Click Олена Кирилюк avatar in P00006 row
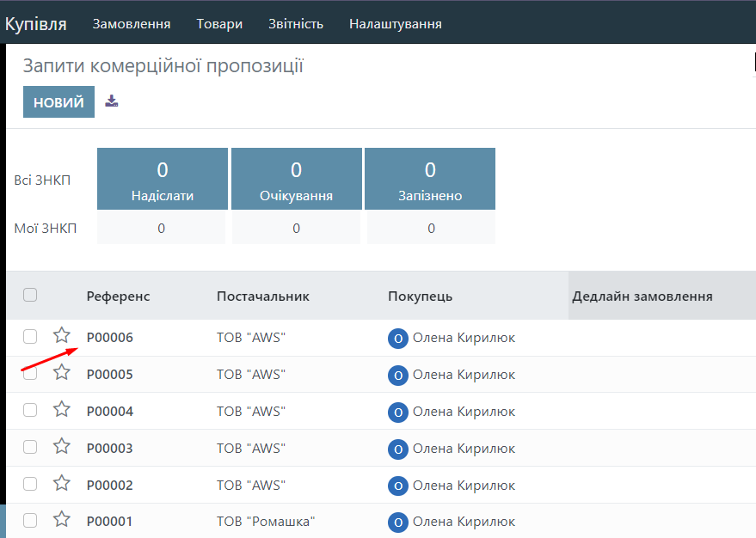 click(397, 338)
